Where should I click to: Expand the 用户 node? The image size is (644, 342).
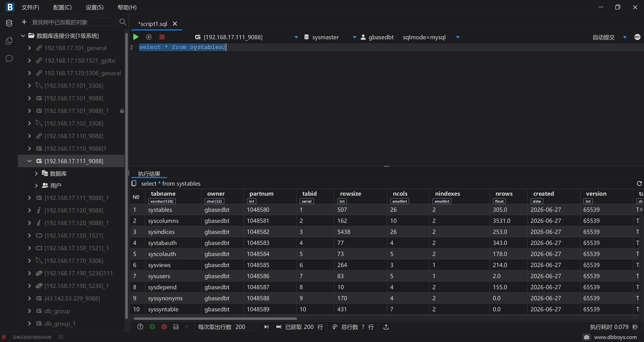coord(36,186)
